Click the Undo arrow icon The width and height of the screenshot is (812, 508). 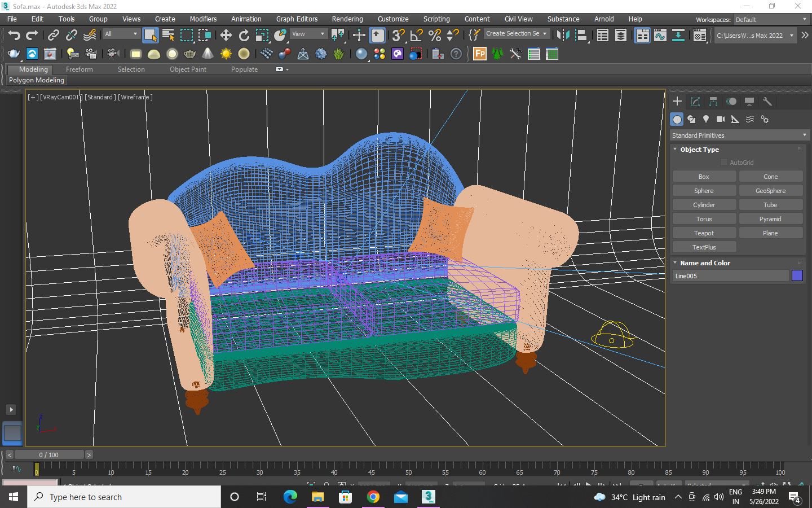14,36
